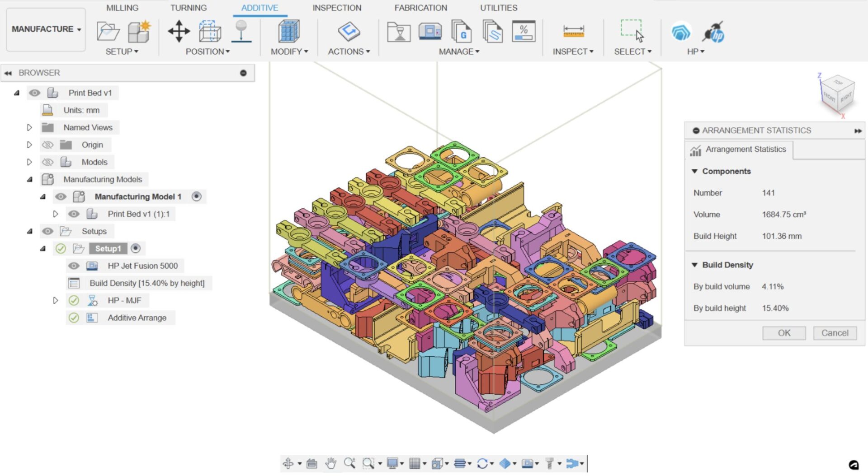Viewport: 868px width, 476px height.
Task: Select the Measure icon under Inspect
Action: pos(573,31)
